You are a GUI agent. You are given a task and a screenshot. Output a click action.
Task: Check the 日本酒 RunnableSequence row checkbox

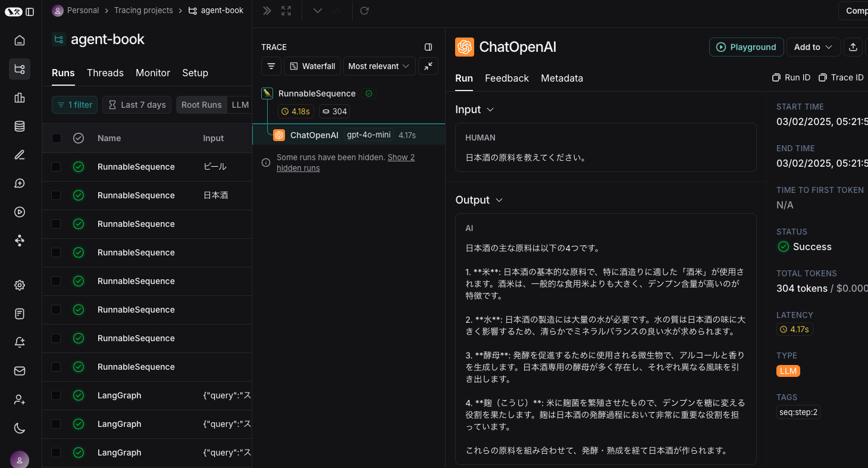[56, 195]
